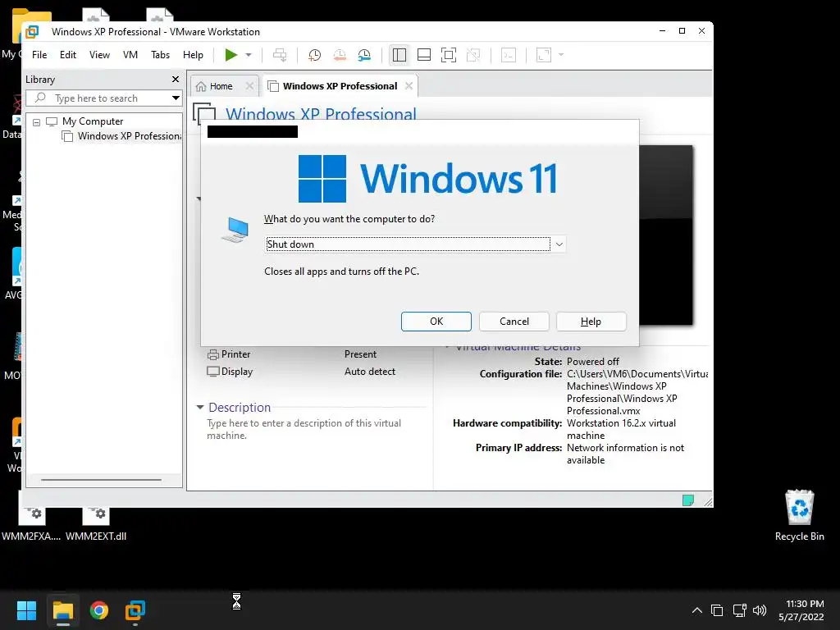Select the WMM2EXT.dll desktop file

pos(97,525)
